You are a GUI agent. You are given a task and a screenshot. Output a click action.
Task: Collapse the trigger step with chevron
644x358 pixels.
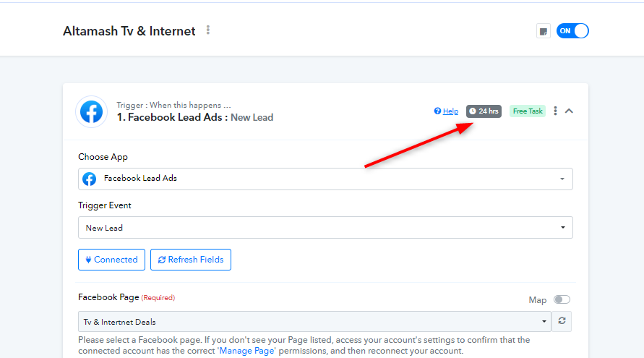[x=569, y=111]
